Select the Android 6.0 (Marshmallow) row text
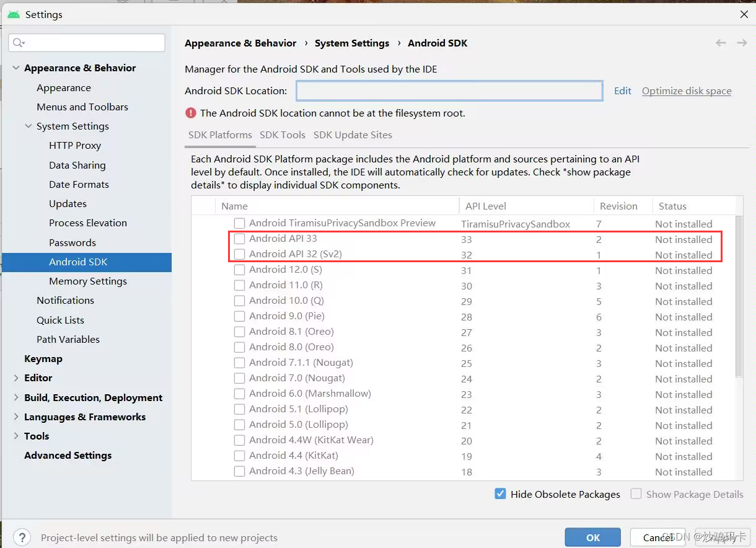The height and width of the screenshot is (548, 756). coord(310,393)
